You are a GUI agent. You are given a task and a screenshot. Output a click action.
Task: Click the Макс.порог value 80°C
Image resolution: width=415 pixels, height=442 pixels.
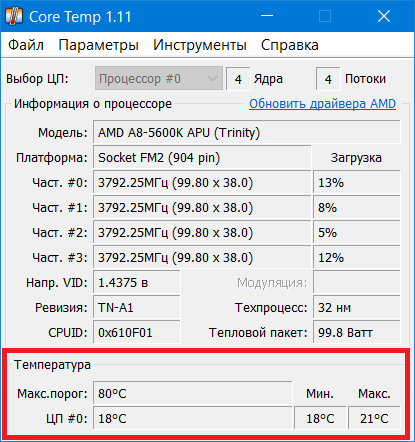coord(193,393)
